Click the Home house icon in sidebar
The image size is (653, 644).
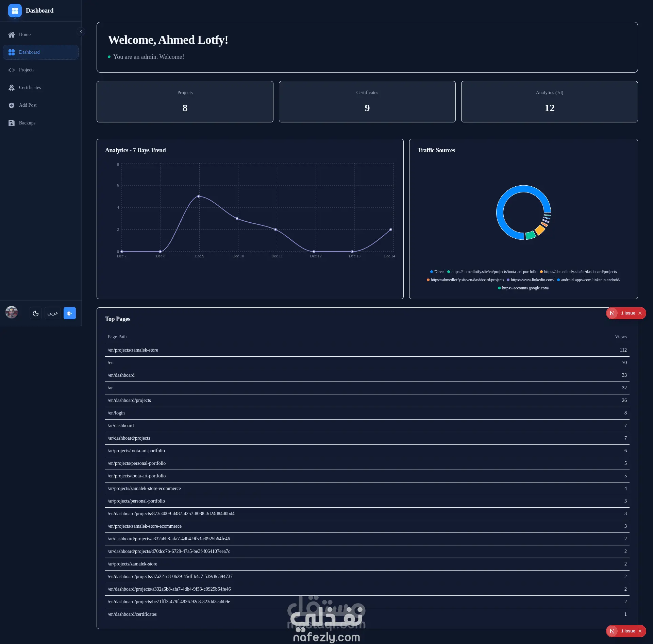click(12, 35)
